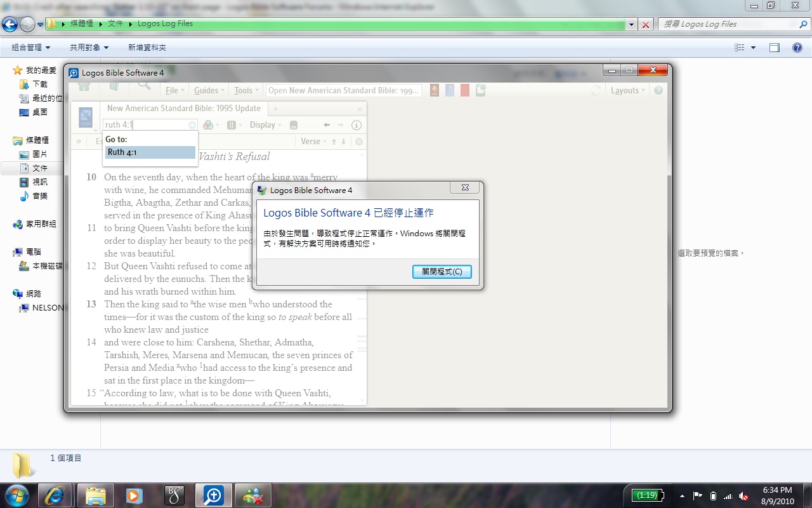Open the Display dropdown in resource panel
812x508 pixels.
[265, 125]
